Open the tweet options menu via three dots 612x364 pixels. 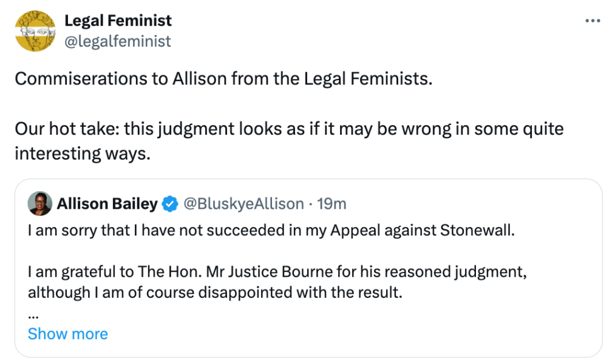pos(593,19)
